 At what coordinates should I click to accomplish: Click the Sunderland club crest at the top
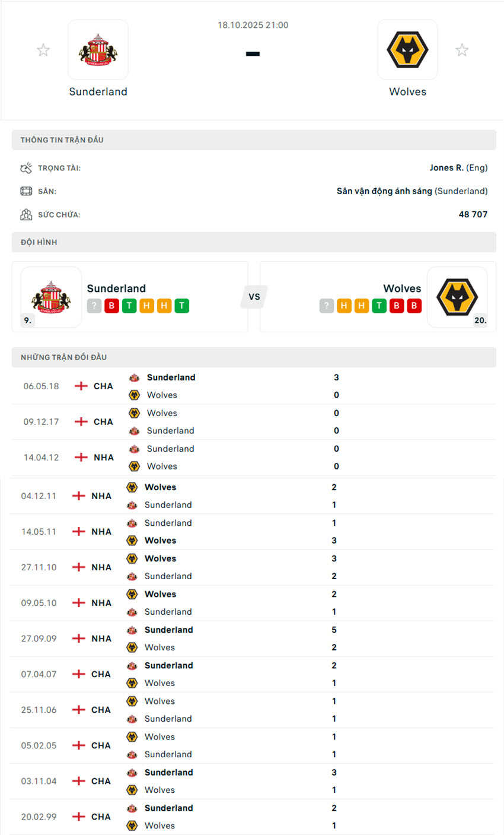pos(98,50)
